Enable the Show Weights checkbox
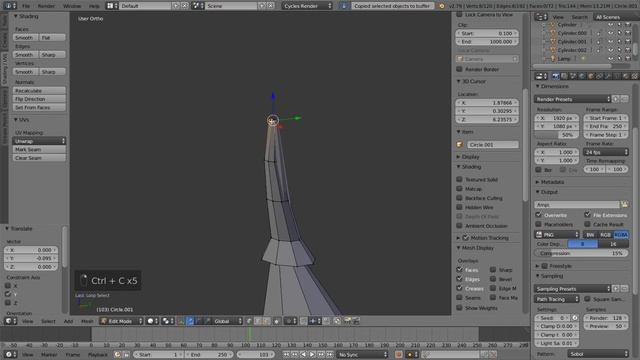This screenshot has height=360, width=640. click(460, 308)
